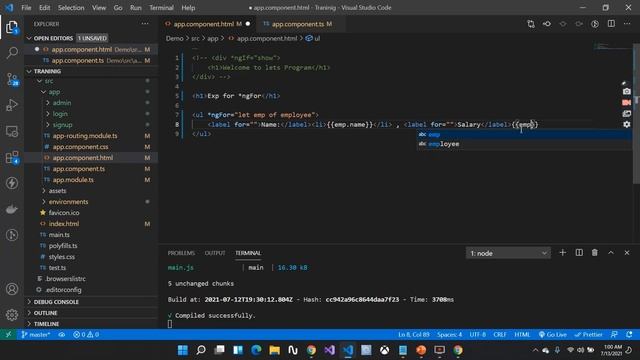Open the File menu
The width and height of the screenshot is (640, 360).
click(26, 7)
